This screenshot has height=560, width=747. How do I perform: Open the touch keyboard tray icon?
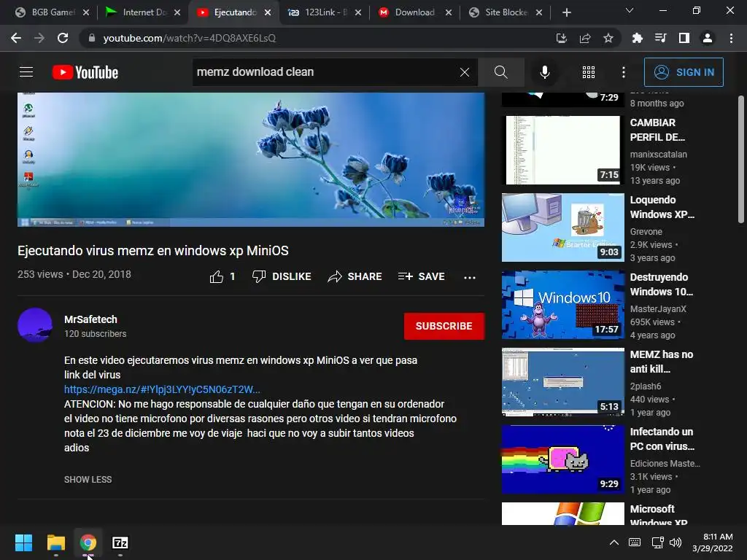(635, 542)
